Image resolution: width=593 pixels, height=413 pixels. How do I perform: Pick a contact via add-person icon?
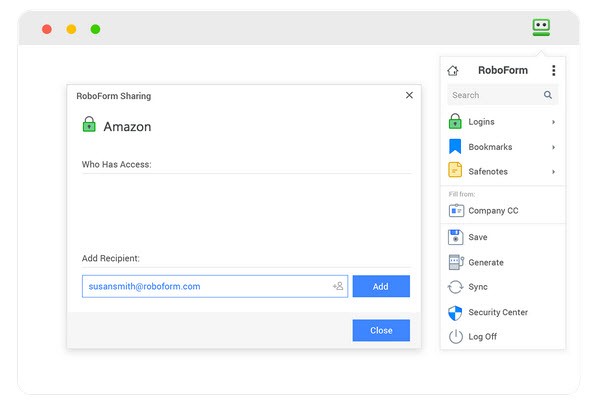click(x=338, y=286)
